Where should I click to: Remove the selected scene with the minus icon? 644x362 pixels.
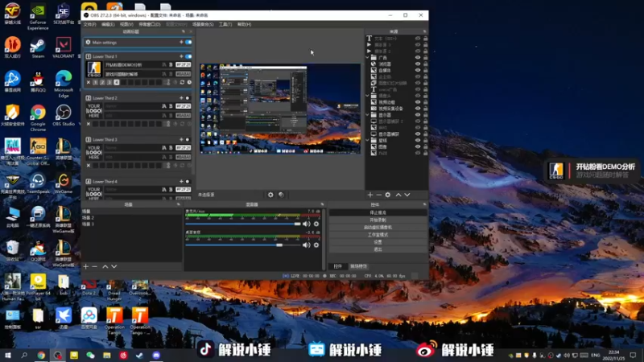(94, 267)
